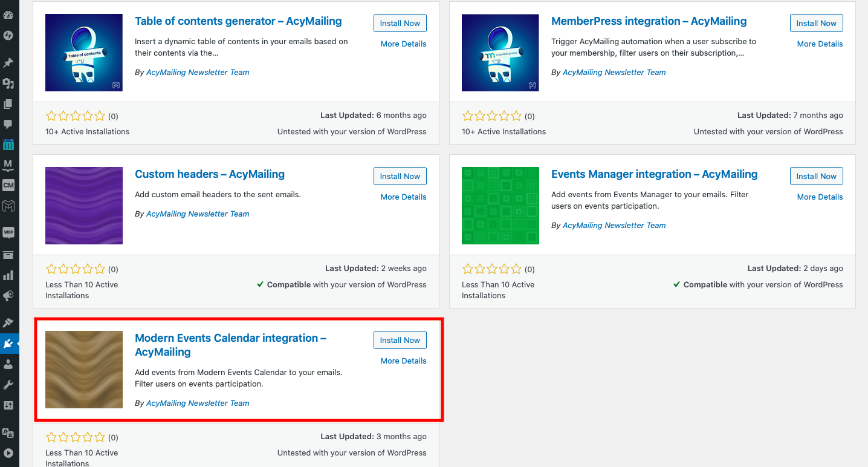This screenshot has width=868, height=467.
Task: Open Appearance via the paintbrush icon
Action: click(x=8, y=322)
